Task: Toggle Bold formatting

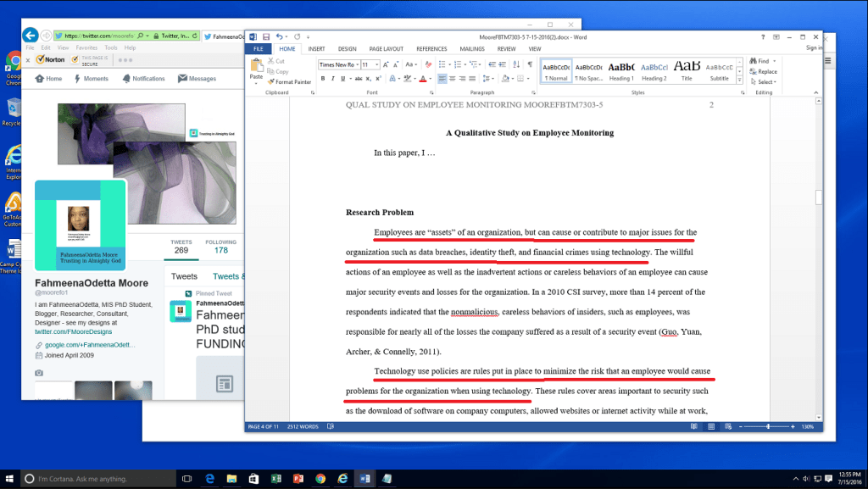Action: [x=323, y=79]
